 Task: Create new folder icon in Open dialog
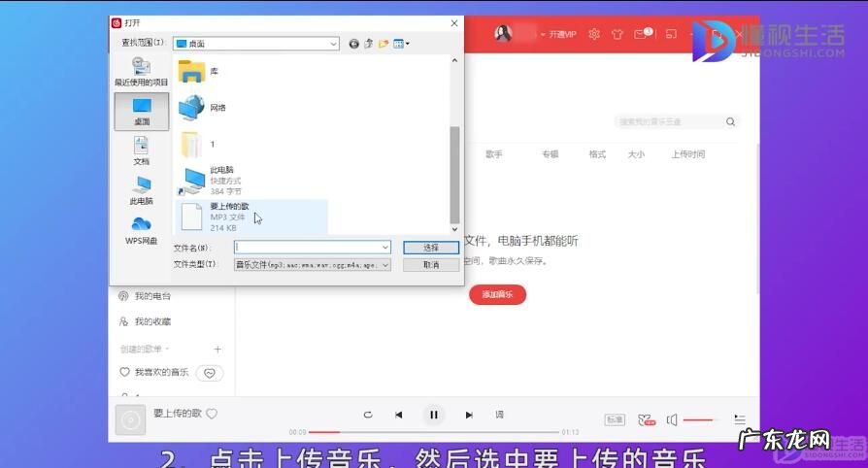click(384, 44)
